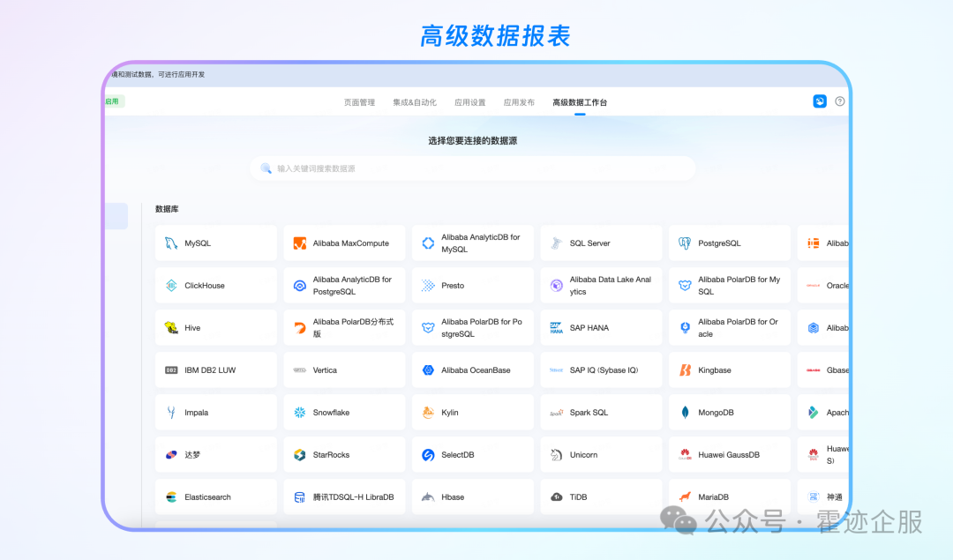The image size is (953, 560).
Task: Click the SAP HANA logo icon
Action: pyautogui.click(x=556, y=328)
